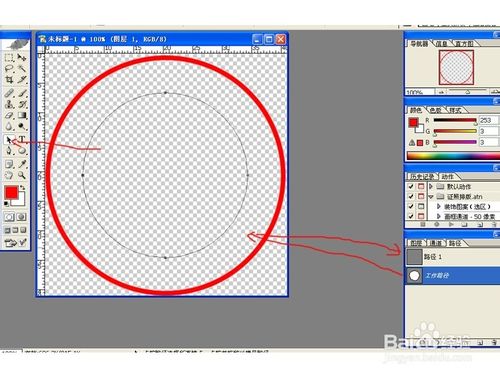This screenshot has height=375, width=500.
Task: Click the stop button in Actions panel
Action: 423,225
